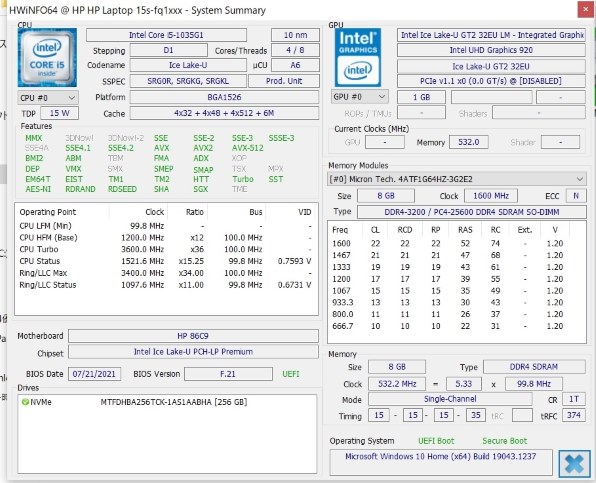Click the module Size 8 GB field

[386, 196]
